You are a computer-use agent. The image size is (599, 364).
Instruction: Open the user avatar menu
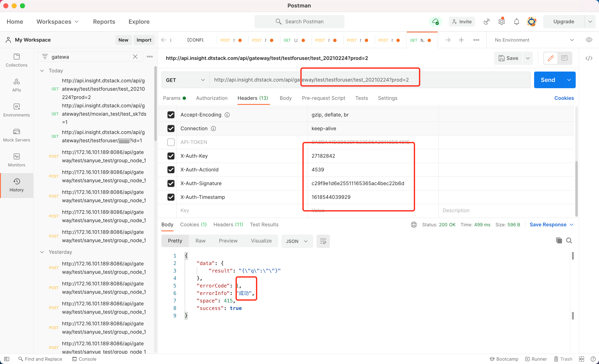pyautogui.click(x=532, y=22)
